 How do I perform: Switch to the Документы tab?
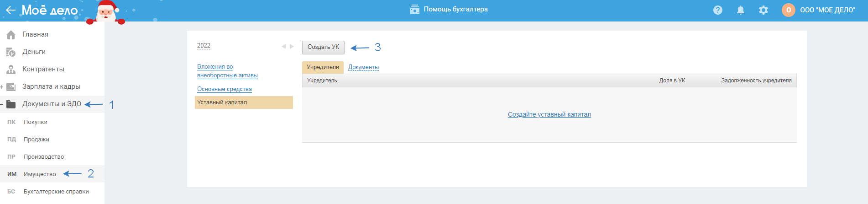tap(363, 67)
